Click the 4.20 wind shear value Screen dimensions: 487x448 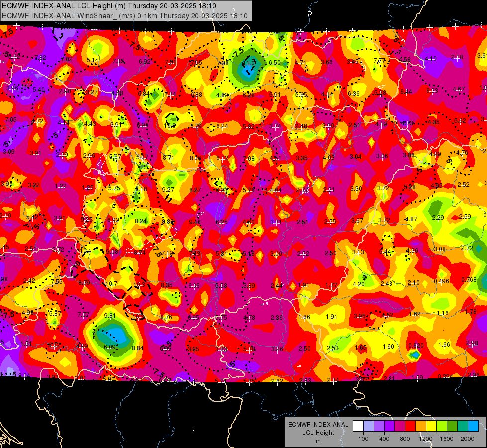tap(359, 284)
